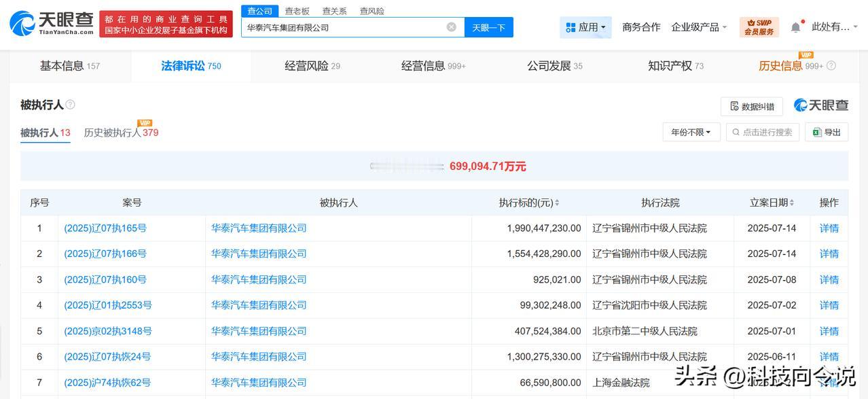Open case (2025)辽07执165号
Screen dimensions: 868x399
point(105,228)
